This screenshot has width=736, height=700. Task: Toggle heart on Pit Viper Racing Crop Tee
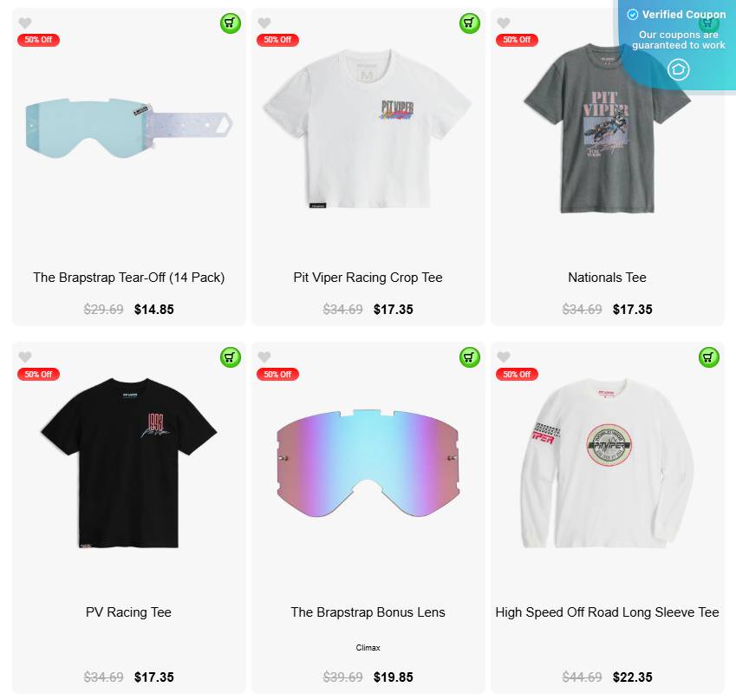(264, 23)
